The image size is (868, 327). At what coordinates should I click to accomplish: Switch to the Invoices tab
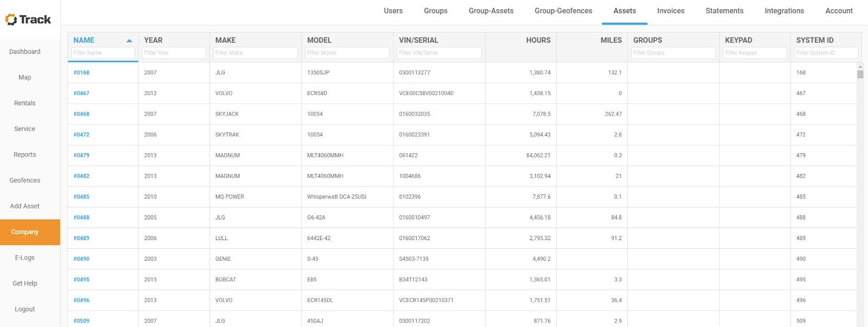coord(671,11)
